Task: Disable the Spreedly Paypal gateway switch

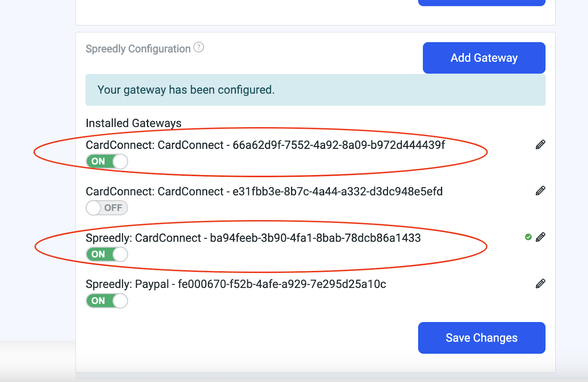Action: [107, 301]
